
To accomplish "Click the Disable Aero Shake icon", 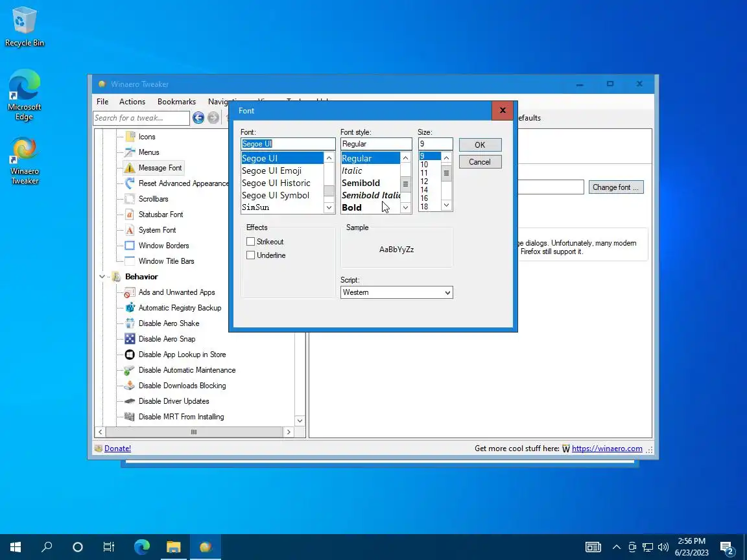I will [130, 323].
